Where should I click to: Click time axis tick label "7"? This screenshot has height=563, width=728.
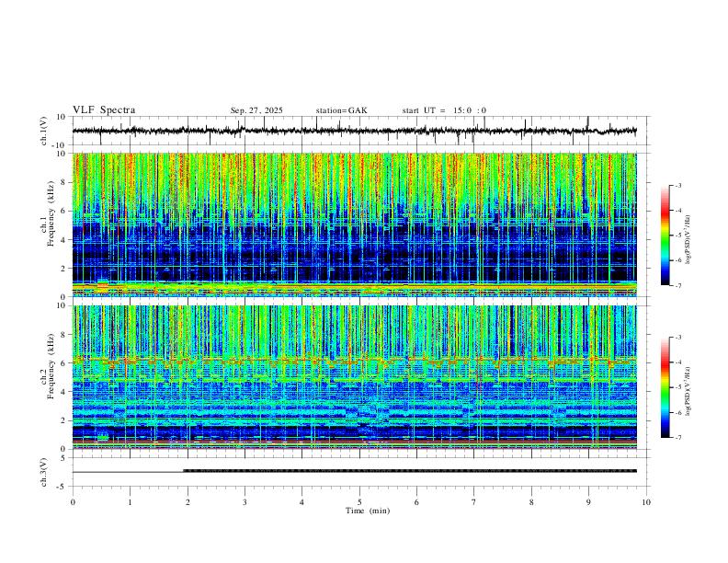pos(474,502)
